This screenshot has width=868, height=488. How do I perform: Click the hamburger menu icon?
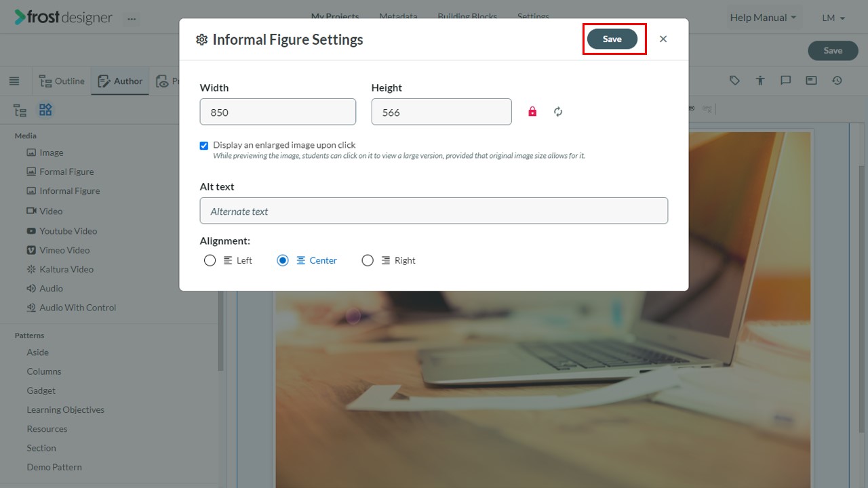point(14,81)
